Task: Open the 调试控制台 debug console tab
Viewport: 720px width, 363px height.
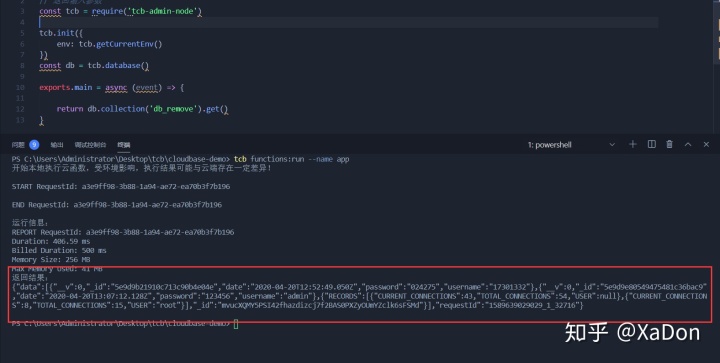Action: tap(90, 145)
